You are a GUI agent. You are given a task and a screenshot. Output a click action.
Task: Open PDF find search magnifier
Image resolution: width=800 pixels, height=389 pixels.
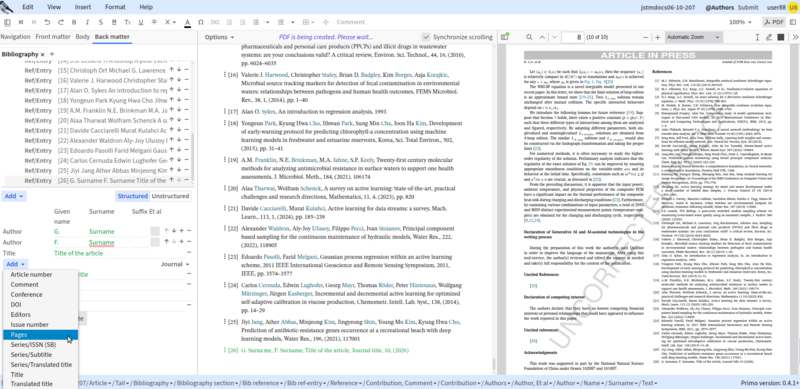click(x=529, y=37)
